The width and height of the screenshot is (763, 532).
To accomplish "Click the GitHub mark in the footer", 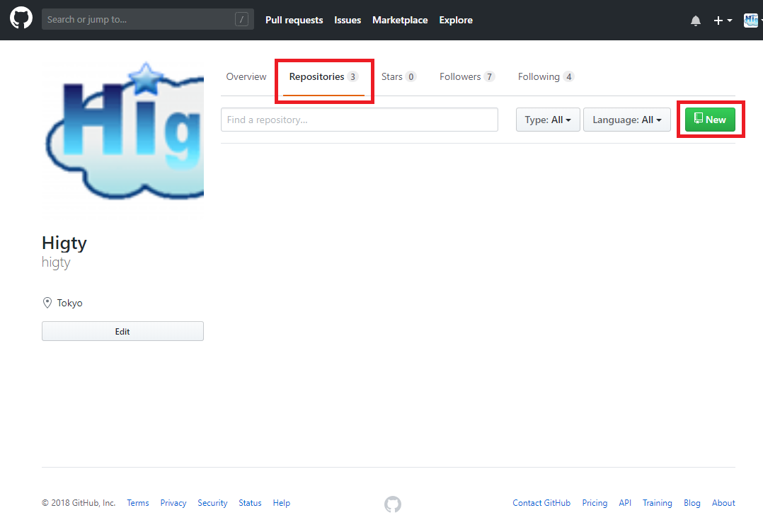I will (393, 504).
